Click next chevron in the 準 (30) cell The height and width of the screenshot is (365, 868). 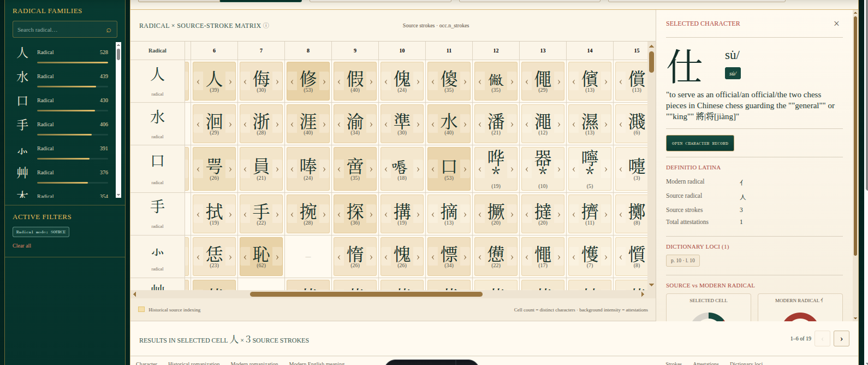pyautogui.click(x=418, y=124)
